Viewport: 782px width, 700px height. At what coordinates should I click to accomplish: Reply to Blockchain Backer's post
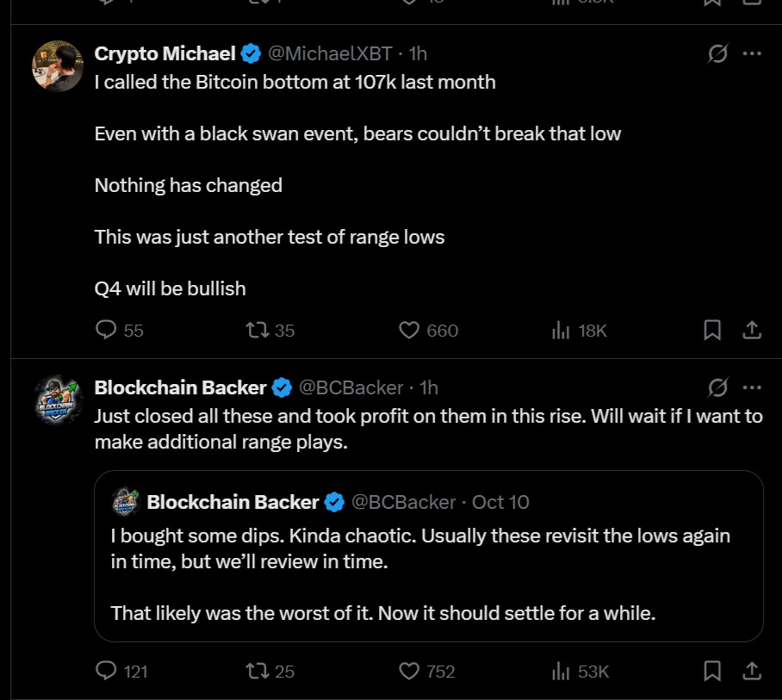tap(106, 671)
